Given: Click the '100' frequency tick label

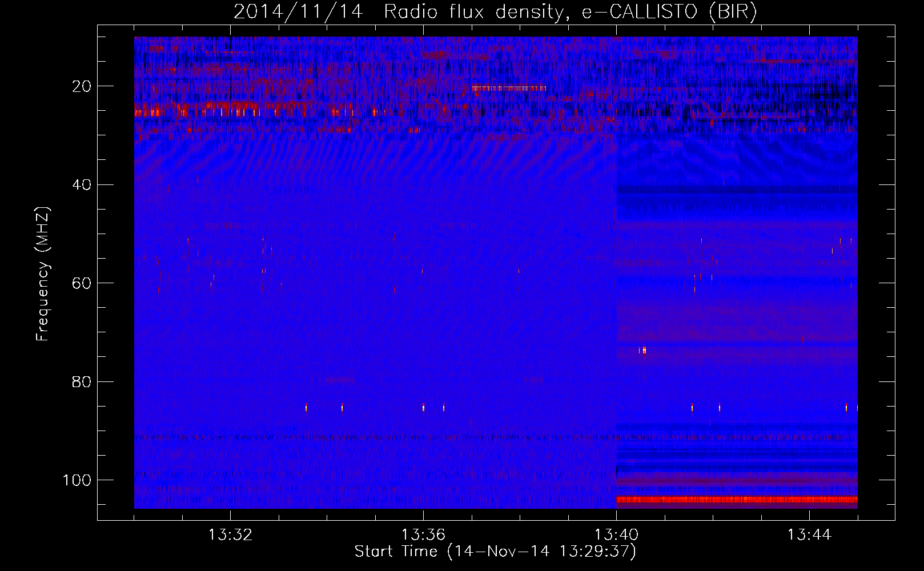Looking at the screenshot, I should (x=77, y=480).
